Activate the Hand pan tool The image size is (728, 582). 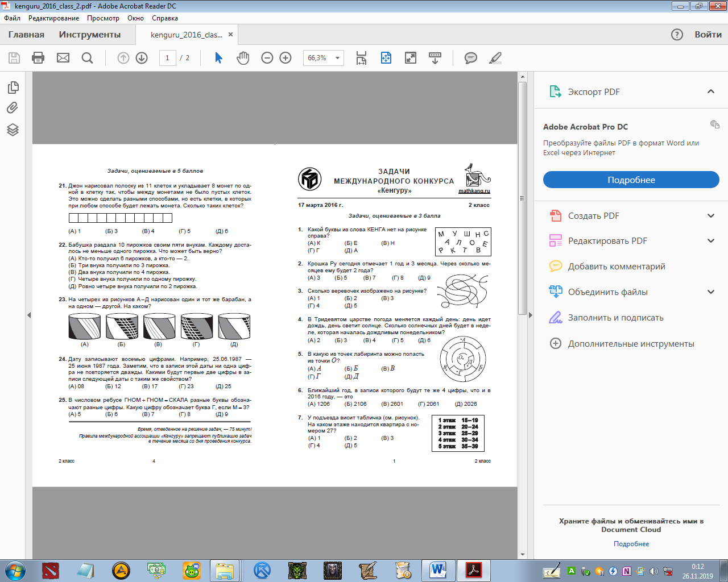tap(243, 58)
